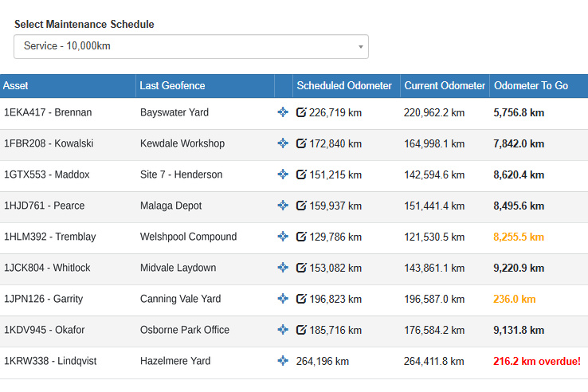Click current odometer 143,861.1 km

[x=434, y=269]
